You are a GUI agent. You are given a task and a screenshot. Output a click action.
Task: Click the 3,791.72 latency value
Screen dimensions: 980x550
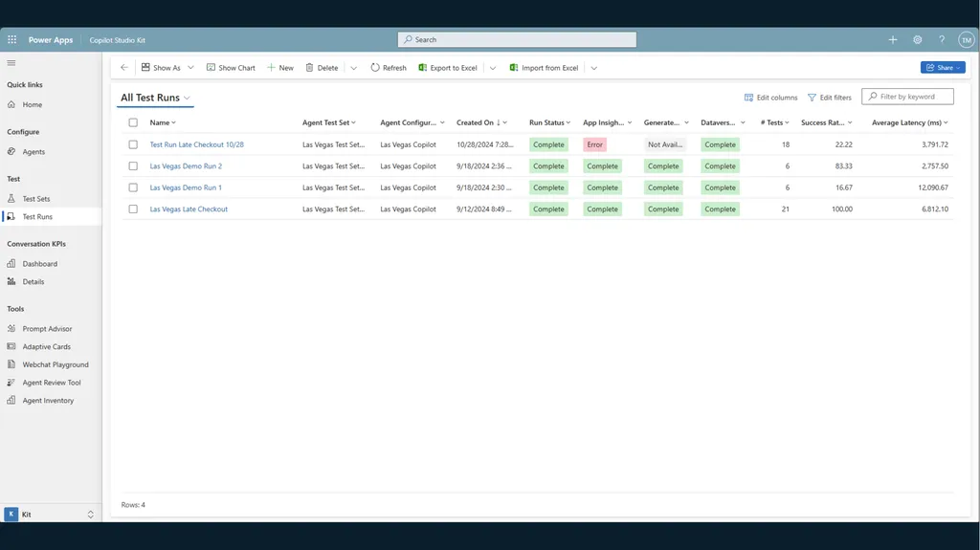tap(934, 144)
